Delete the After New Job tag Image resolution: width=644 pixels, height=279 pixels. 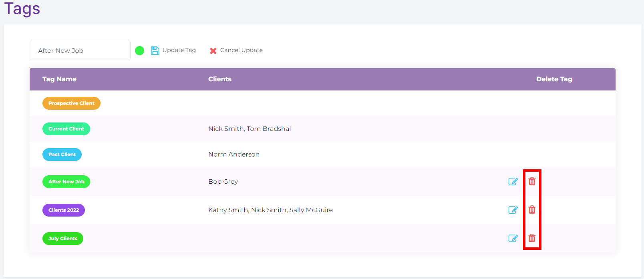pos(532,181)
